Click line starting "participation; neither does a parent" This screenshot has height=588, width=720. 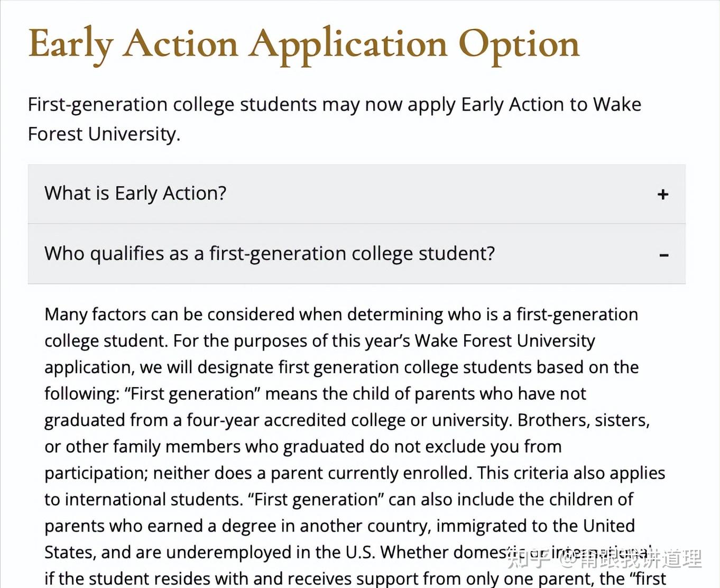tap(354, 473)
